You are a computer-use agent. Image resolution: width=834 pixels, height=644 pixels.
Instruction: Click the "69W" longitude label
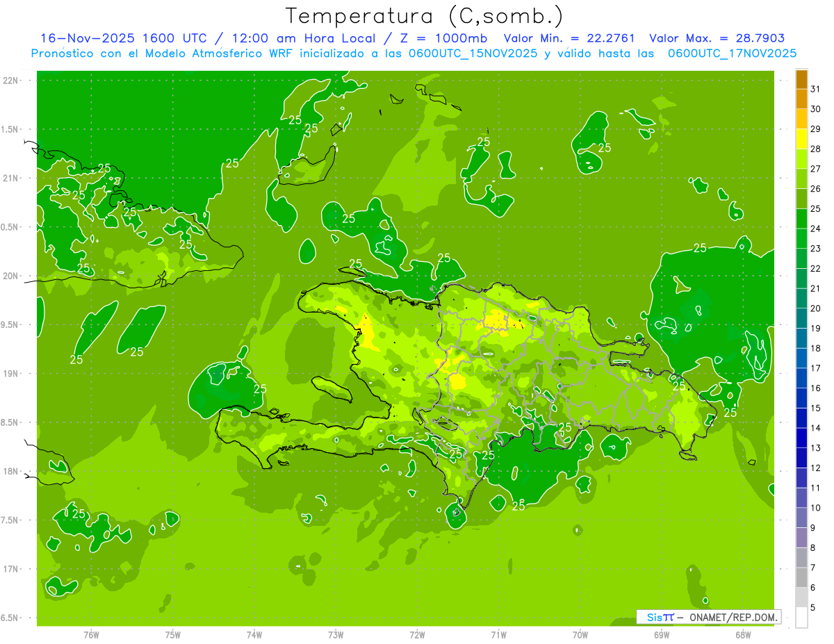point(662,635)
